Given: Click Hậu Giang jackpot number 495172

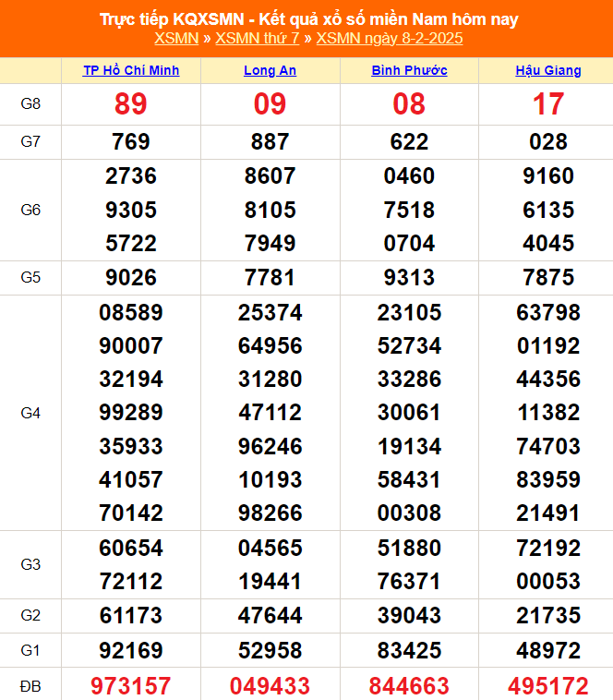Looking at the screenshot, I should pos(548,685).
